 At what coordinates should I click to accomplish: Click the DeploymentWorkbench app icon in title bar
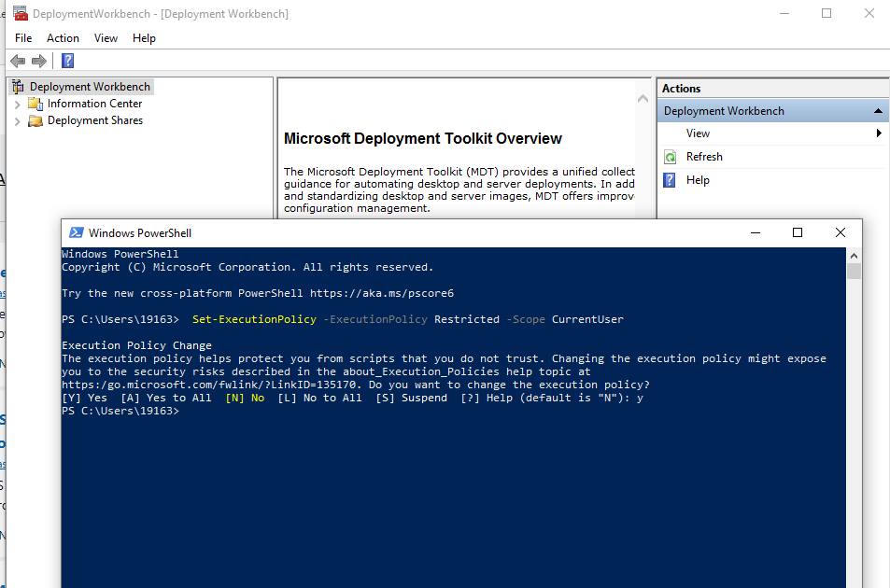coord(21,14)
